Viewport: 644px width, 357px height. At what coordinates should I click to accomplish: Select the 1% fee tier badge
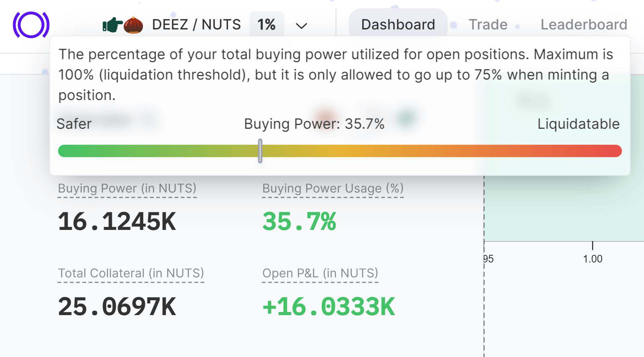(x=266, y=25)
